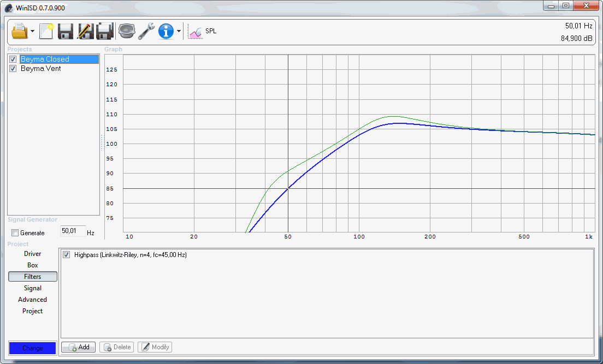Image resolution: width=603 pixels, height=364 pixels.
Task: Toggle the Beyma Vent project checkbox
Action: click(x=13, y=69)
